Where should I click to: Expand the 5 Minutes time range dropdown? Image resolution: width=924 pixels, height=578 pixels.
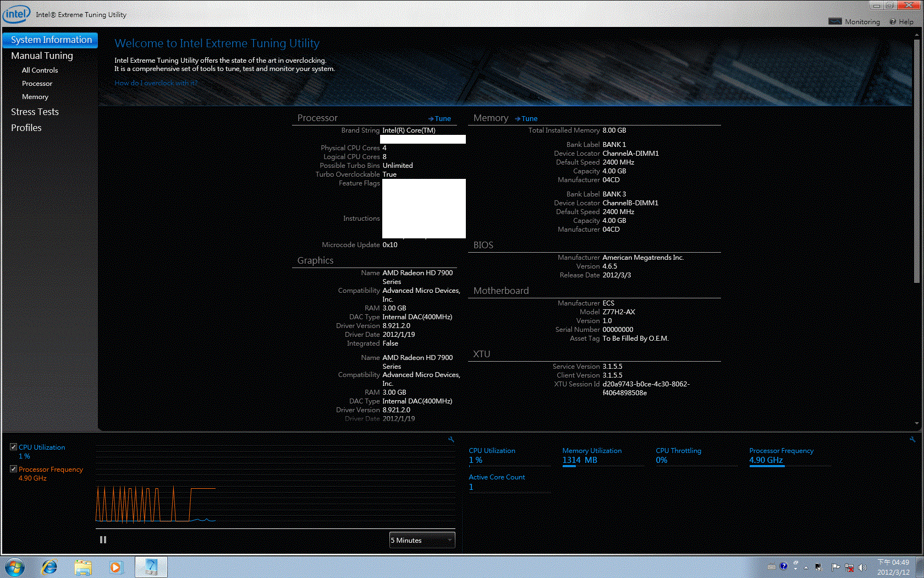[422, 540]
